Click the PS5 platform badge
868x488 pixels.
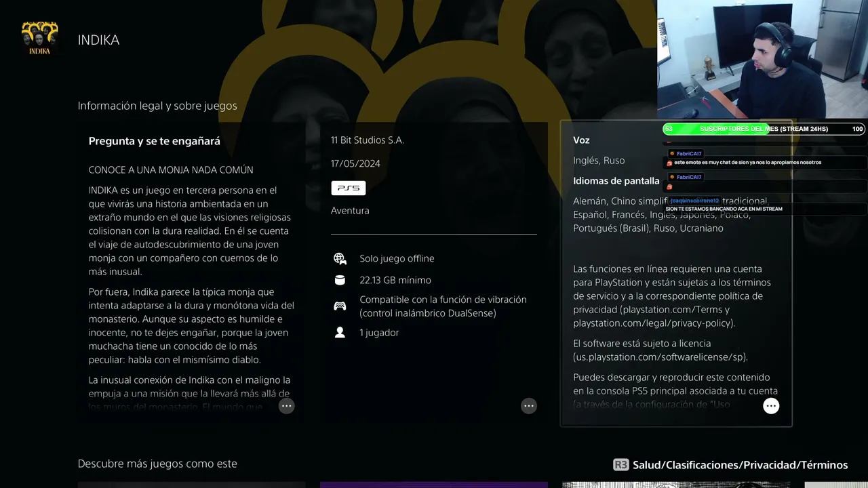tap(349, 188)
